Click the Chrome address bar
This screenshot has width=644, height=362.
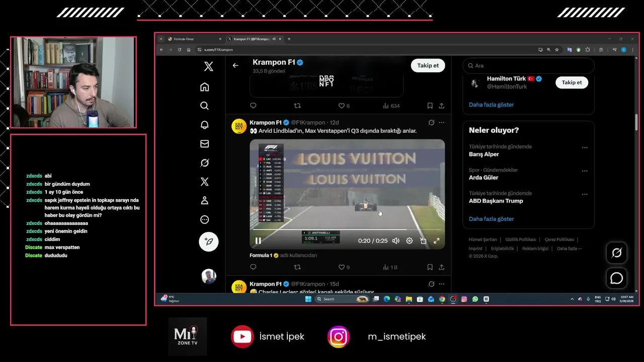365,50
